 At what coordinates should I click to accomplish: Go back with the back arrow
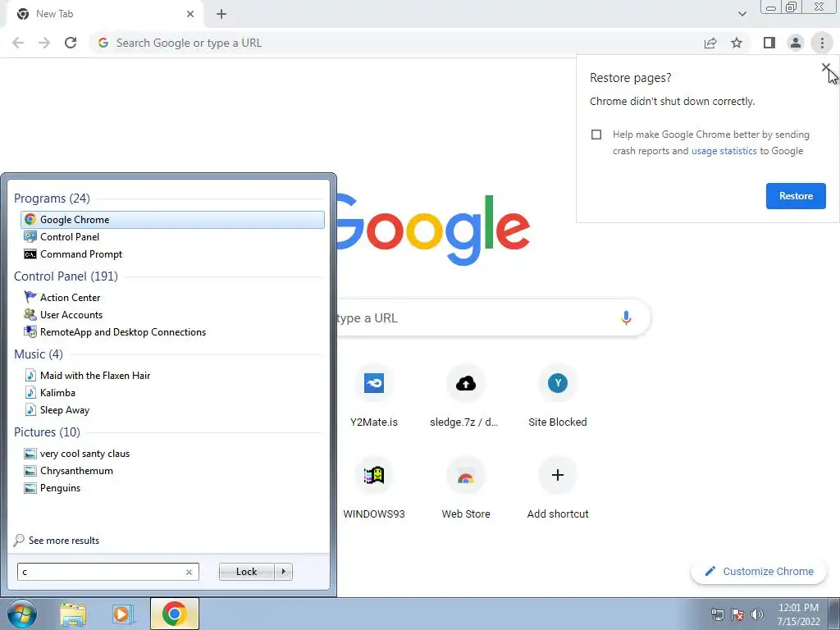click(18, 43)
